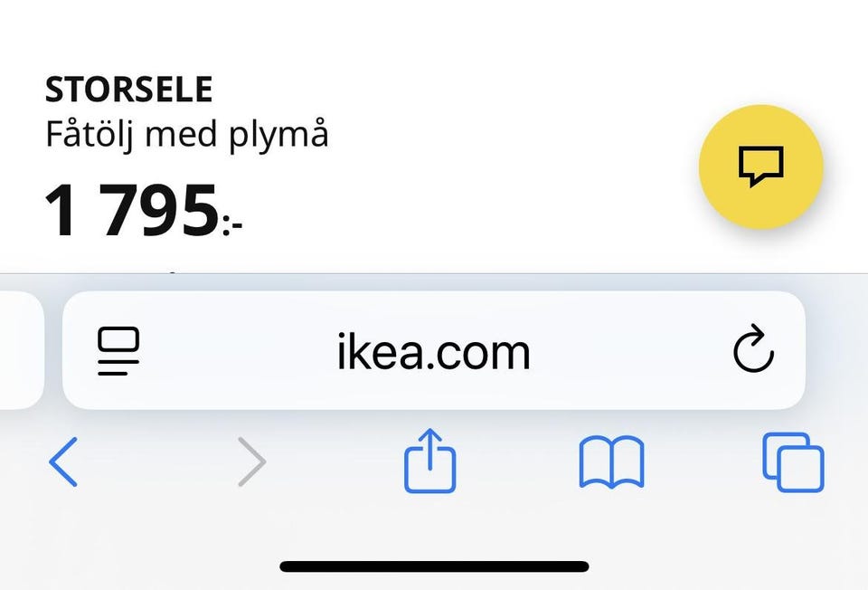Tap the 1 795 price
Image resolution: width=868 pixels, height=590 pixels.
coord(132,211)
